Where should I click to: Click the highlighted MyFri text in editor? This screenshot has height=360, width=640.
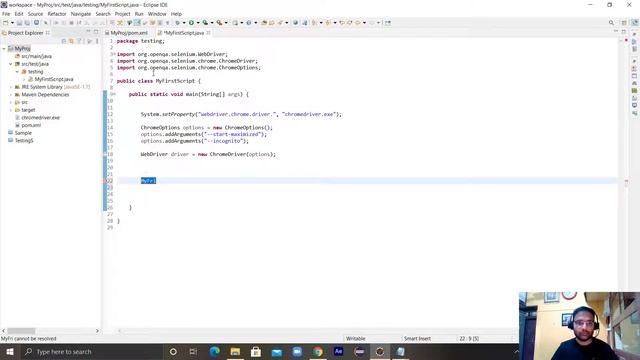[x=149, y=181]
